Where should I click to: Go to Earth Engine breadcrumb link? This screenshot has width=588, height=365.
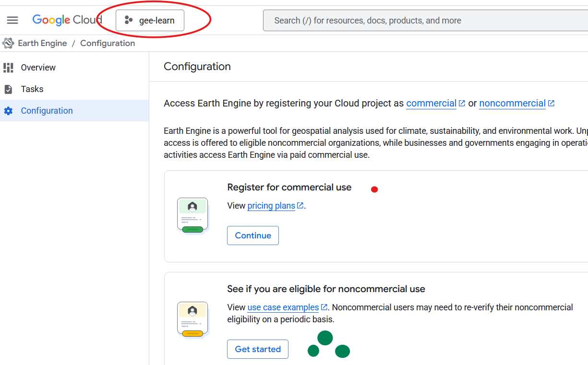tap(42, 43)
